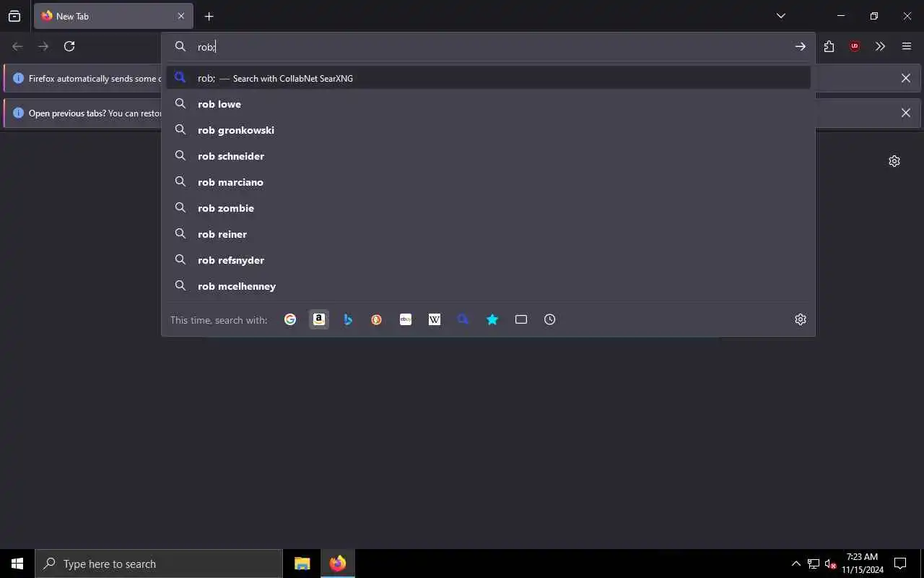Search this time with CollabNet SearXNG icon
This screenshot has height=578, width=924.
463,319
